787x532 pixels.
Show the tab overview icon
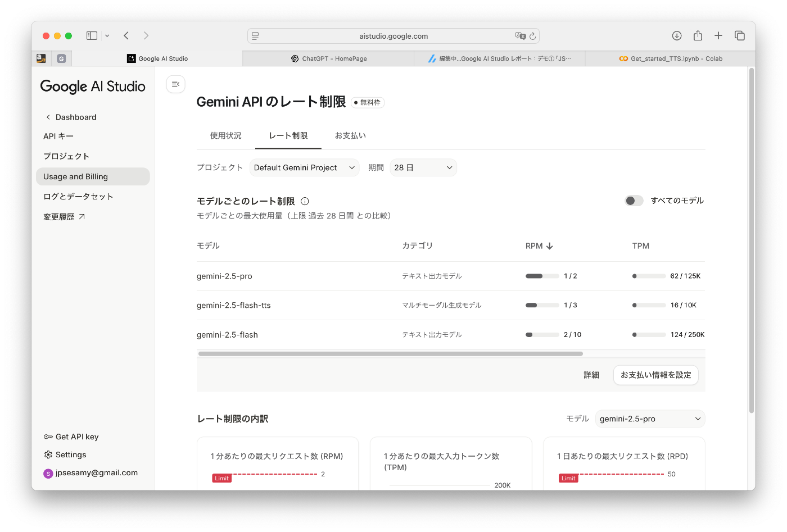pyautogui.click(x=740, y=35)
